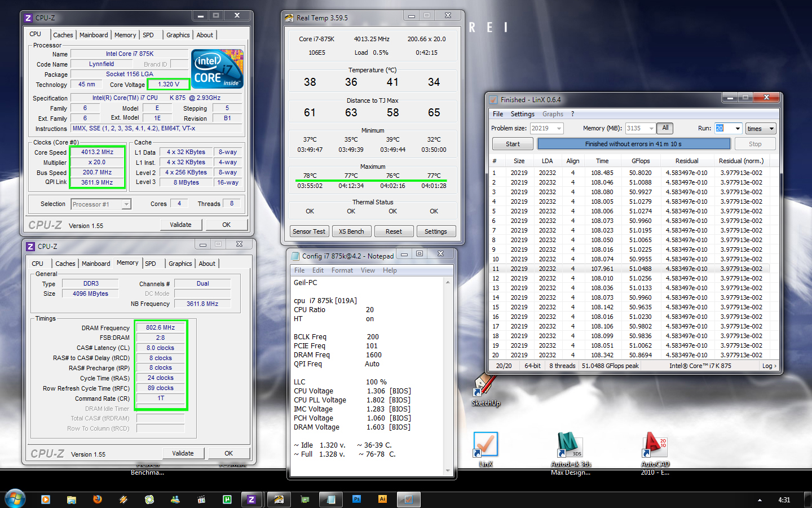Viewport: 812px width, 508px height.
Task: Click the Firefox icon in the taskbar
Action: 98,500
